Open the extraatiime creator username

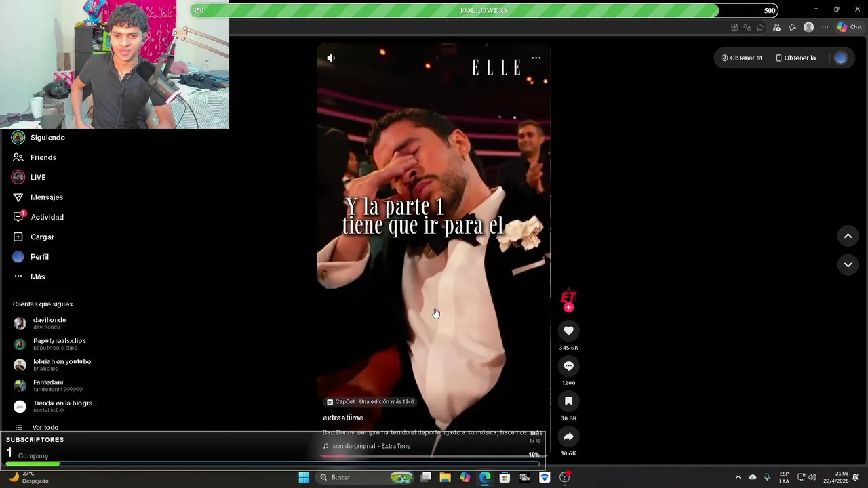343,418
